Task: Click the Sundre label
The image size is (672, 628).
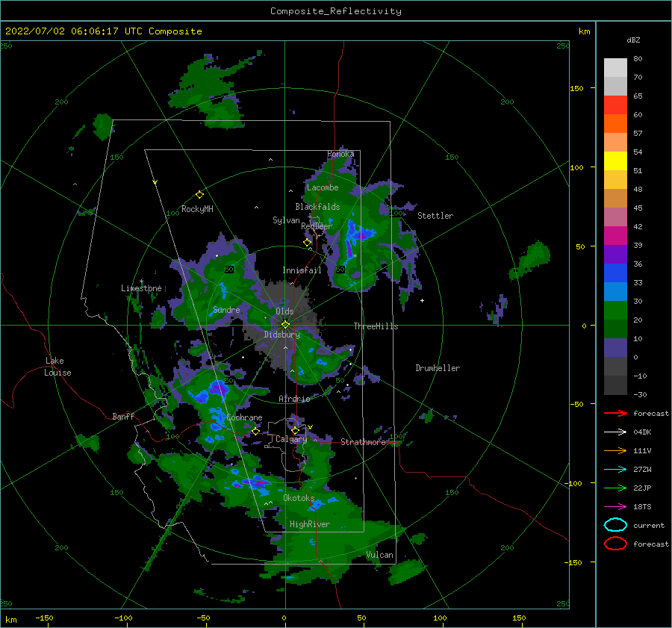Action: click(226, 309)
